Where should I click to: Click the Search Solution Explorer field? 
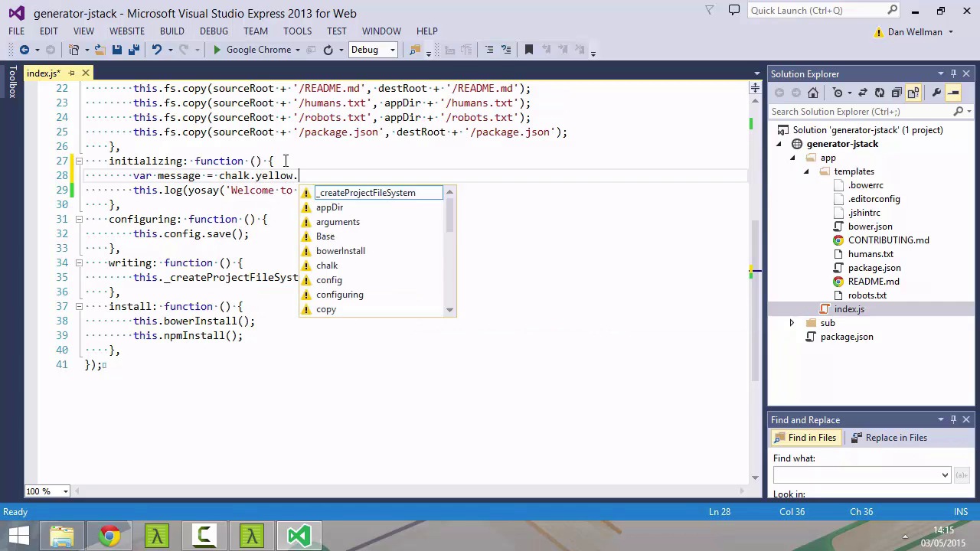[x=859, y=112]
